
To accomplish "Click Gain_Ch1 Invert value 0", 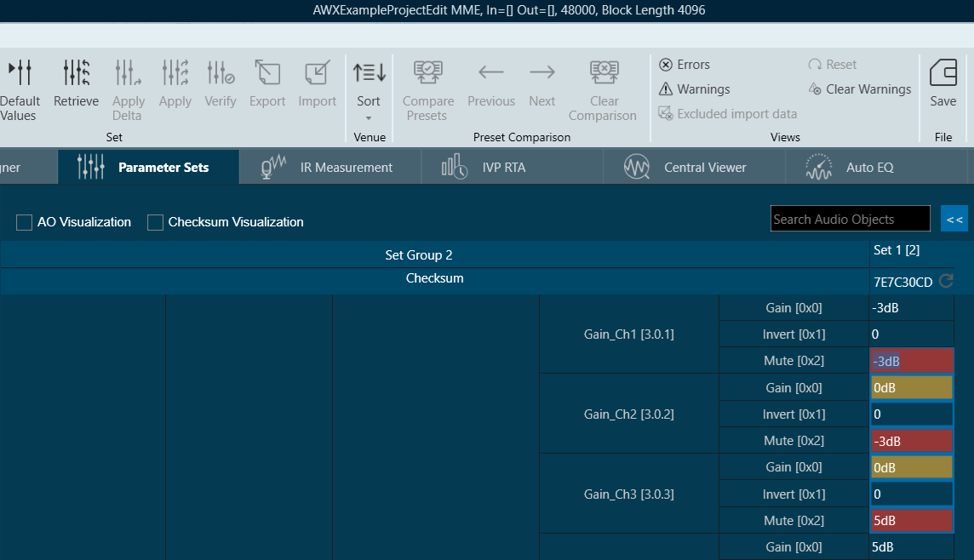I will [911, 334].
